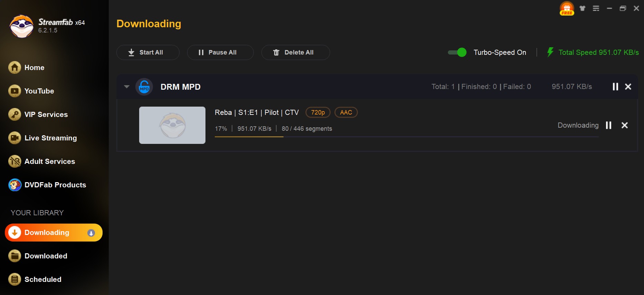
Task: Click the Reba download progress bar
Action: [406, 137]
